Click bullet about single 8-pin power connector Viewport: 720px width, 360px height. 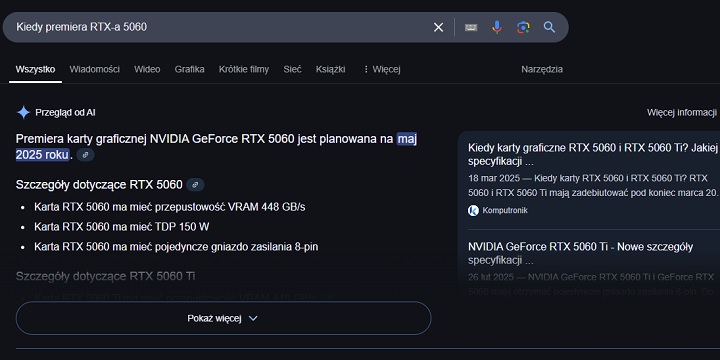pyautogui.click(x=176, y=247)
